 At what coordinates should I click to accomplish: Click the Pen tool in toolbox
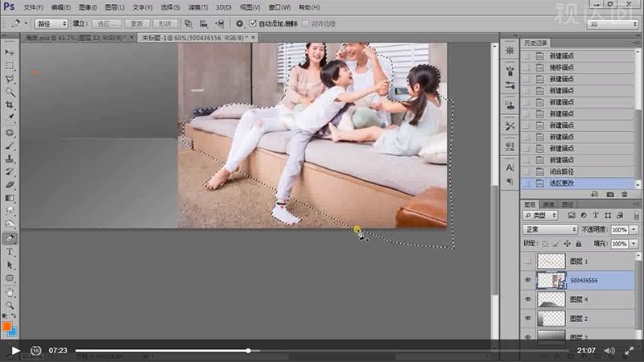pyautogui.click(x=10, y=238)
